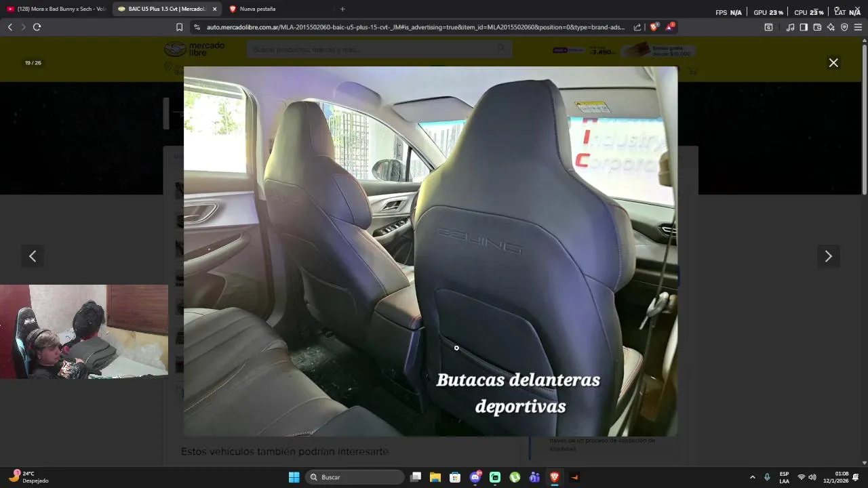Click the MercadoLibre logo behind the overlay
868x488 pixels.
(195, 49)
